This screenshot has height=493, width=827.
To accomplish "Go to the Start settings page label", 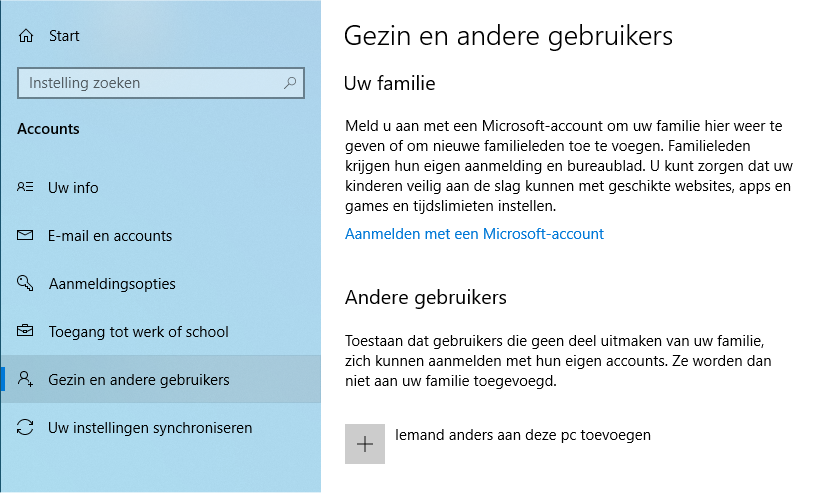I will 64,36.
